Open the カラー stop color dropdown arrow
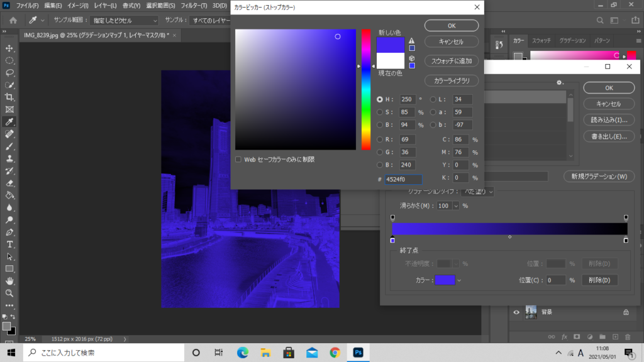The width and height of the screenshot is (644, 362). 459,280
